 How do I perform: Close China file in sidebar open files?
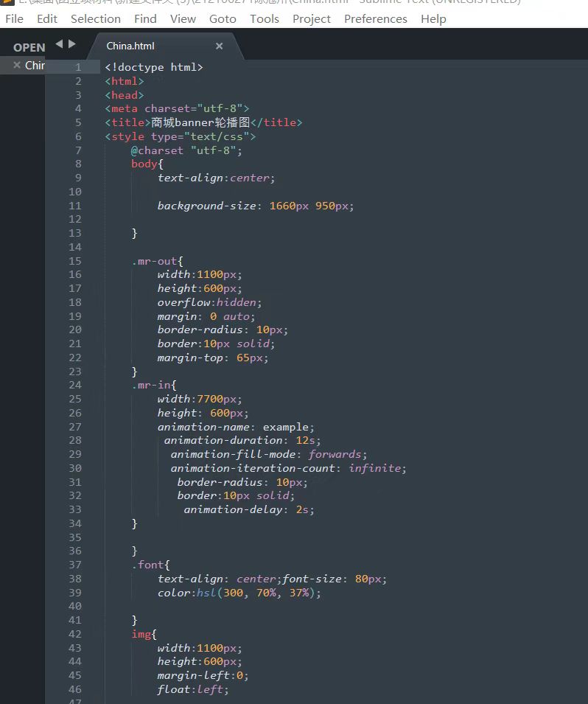click(17, 65)
